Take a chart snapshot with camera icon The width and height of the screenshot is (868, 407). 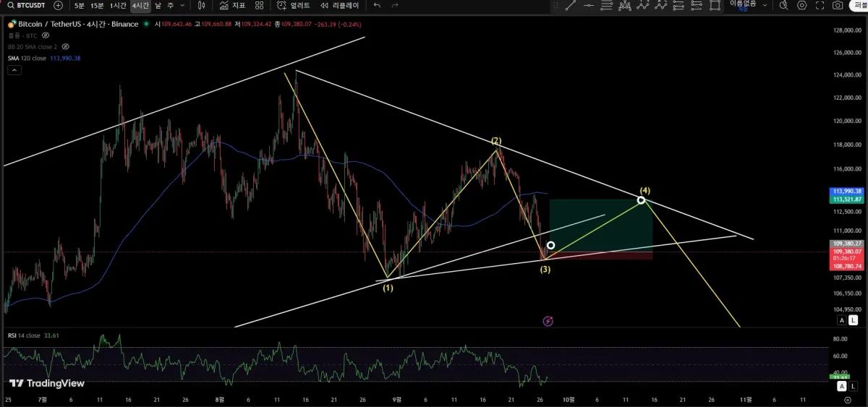click(838, 5)
